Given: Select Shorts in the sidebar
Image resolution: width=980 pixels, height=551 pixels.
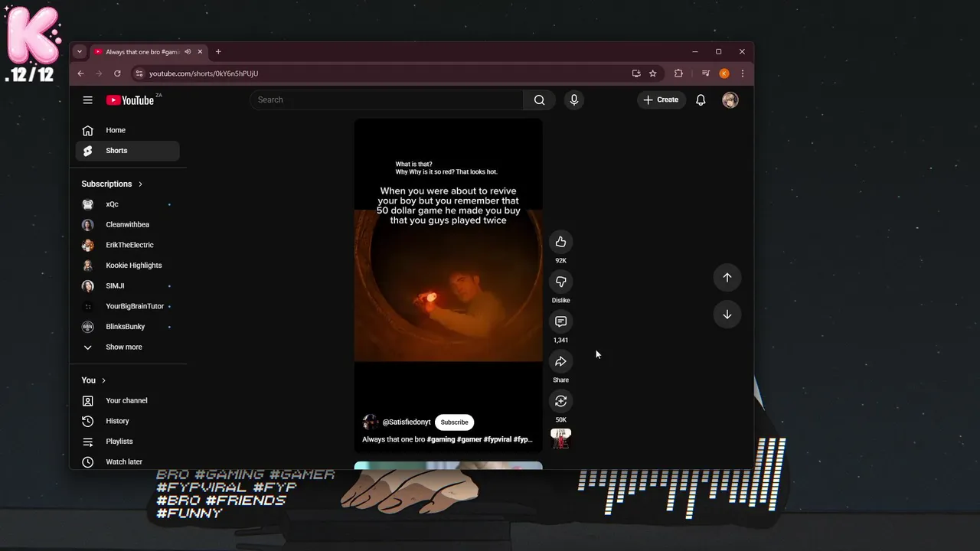Looking at the screenshot, I should tap(127, 151).
